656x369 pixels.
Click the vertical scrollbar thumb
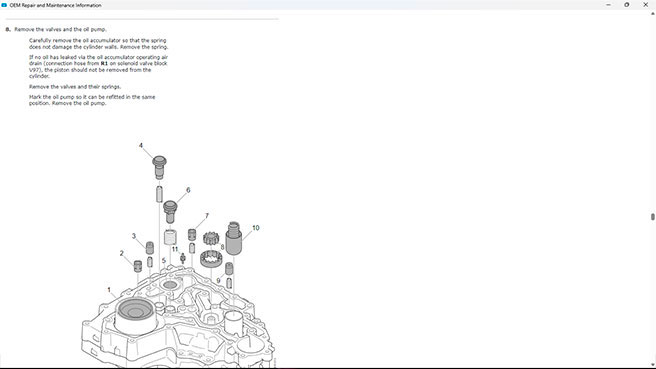coord(652,217)
